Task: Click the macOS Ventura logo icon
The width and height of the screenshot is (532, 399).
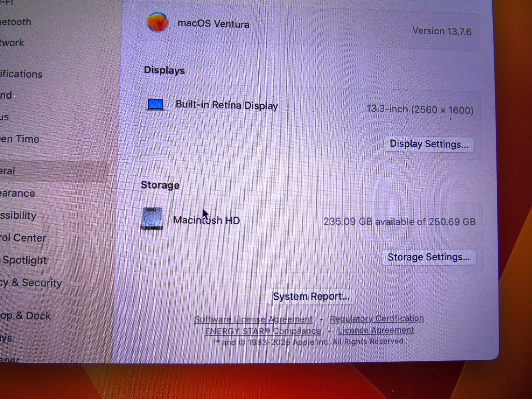Action: (158, 22)
